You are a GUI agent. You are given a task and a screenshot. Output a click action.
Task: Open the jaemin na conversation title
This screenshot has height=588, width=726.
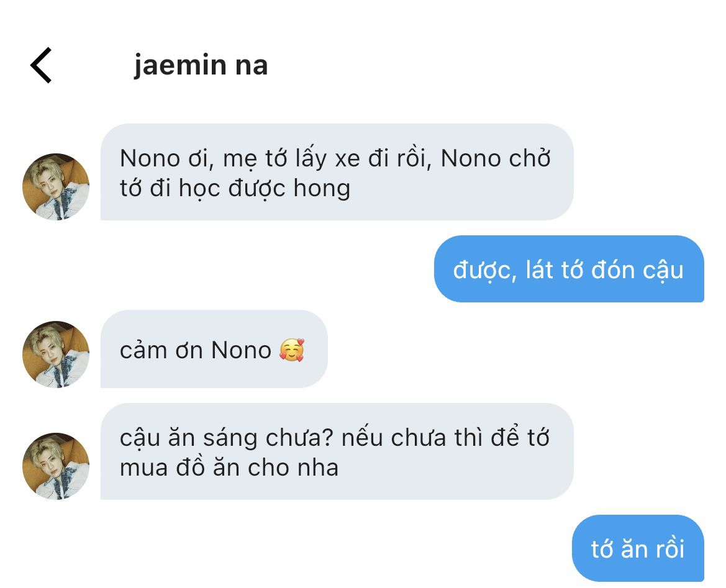coord(201,65)
